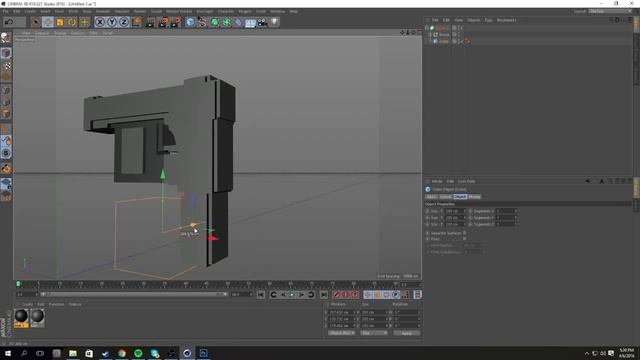
Task: Switch to Edges mode
Action: pyautogui.click(x=6, y=102)
